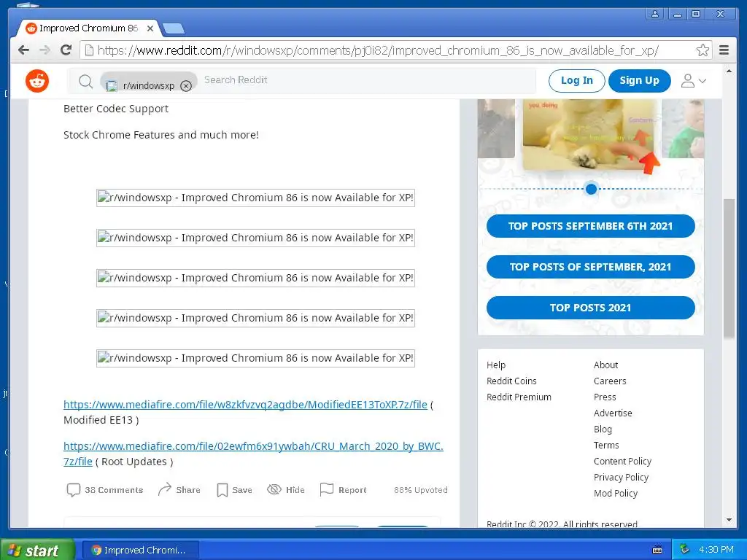
Task: Open the Windows XP Start menu
Action: (x=37, y=551)
